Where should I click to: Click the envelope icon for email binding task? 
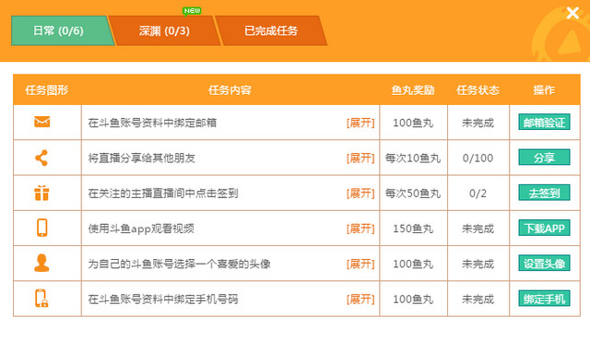(x=41, y=122)
